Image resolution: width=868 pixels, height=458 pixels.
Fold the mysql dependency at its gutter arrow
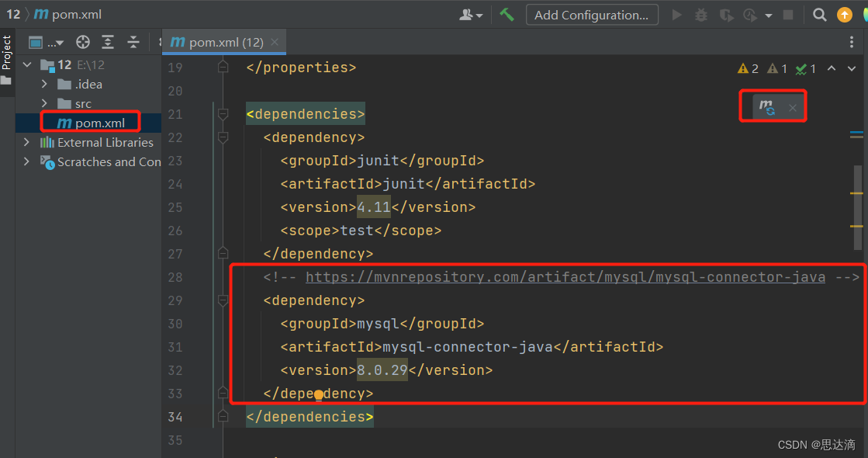click(223, 300)
